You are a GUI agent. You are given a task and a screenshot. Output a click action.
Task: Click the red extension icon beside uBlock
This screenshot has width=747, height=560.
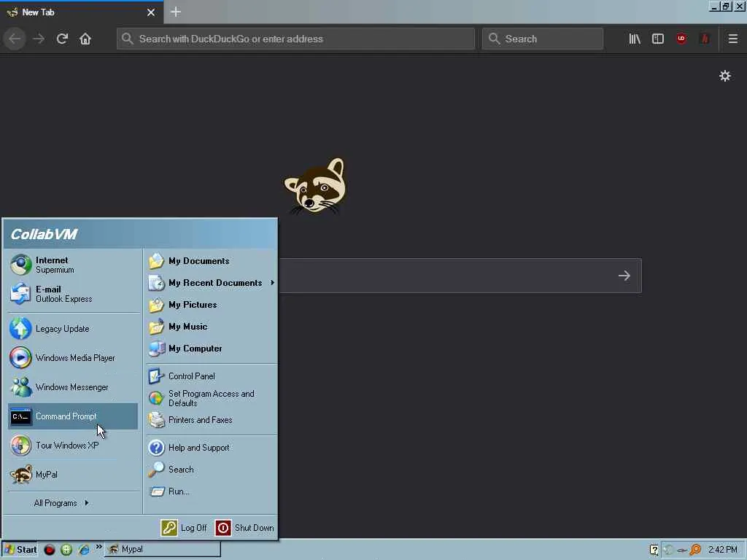705,39
